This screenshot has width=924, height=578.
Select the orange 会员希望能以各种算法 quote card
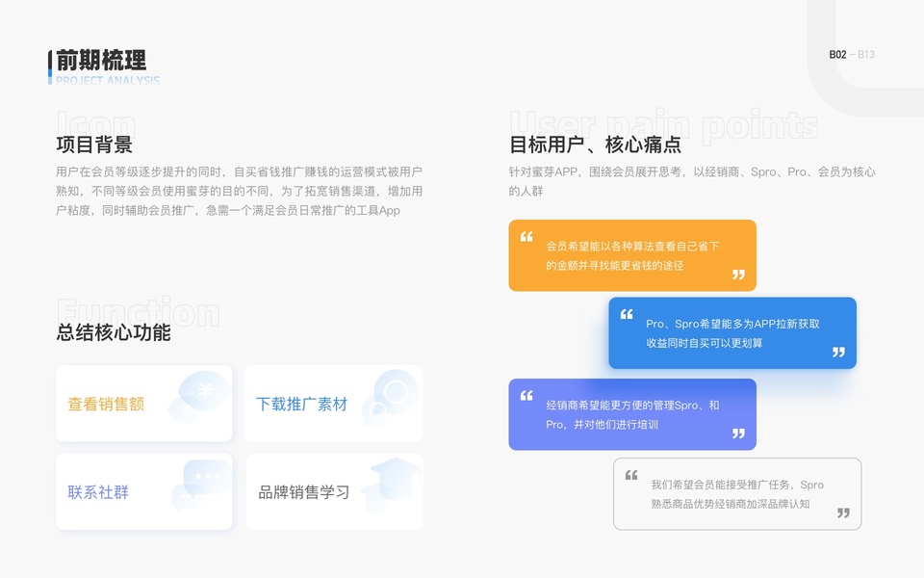coord(632,255)
